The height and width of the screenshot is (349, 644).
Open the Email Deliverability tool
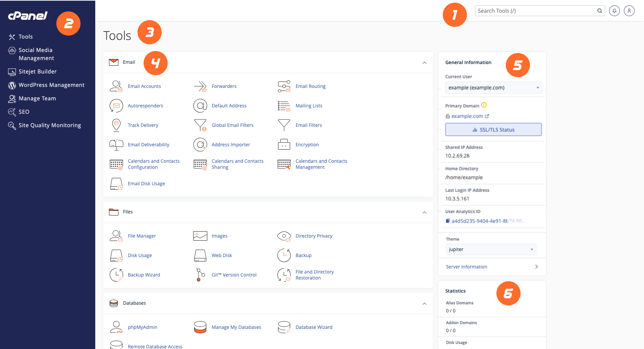[149, 144]
